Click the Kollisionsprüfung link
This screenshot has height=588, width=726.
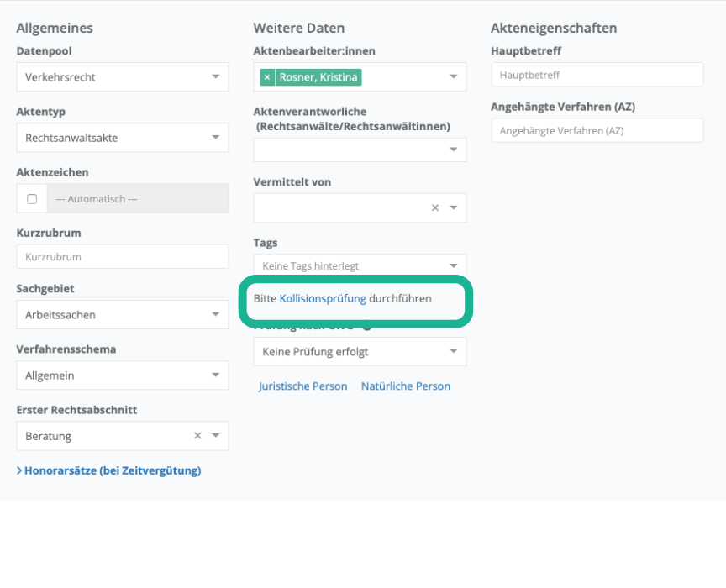point(323,298)
